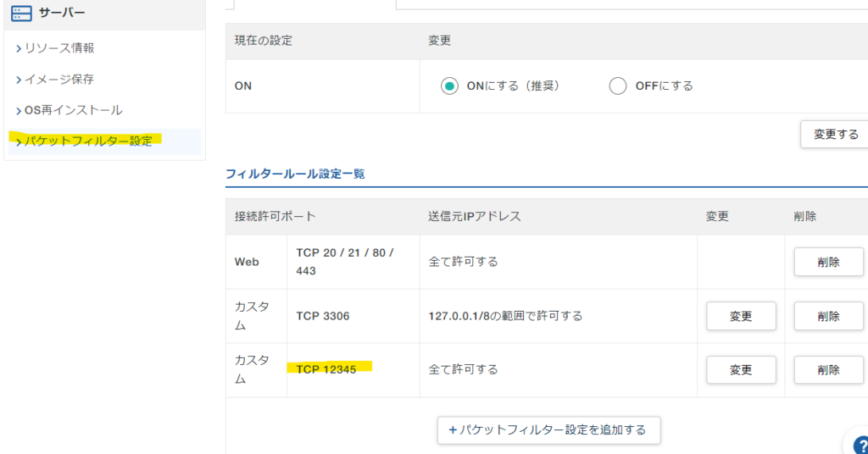Open リソース情報 in the sidebar

click(59, 48)
